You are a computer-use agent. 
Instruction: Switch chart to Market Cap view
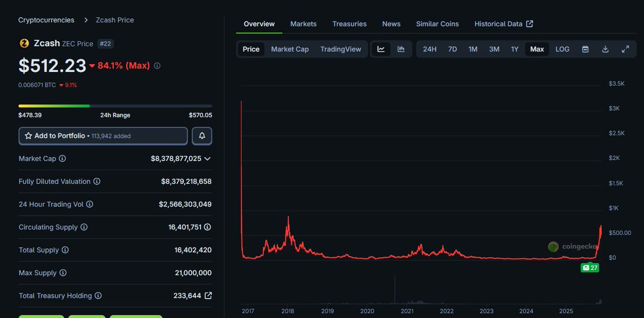(x=290, y=49)
